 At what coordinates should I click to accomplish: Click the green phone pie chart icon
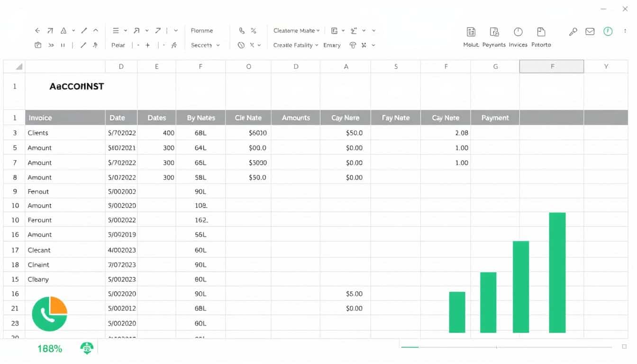tap(49, 314)
